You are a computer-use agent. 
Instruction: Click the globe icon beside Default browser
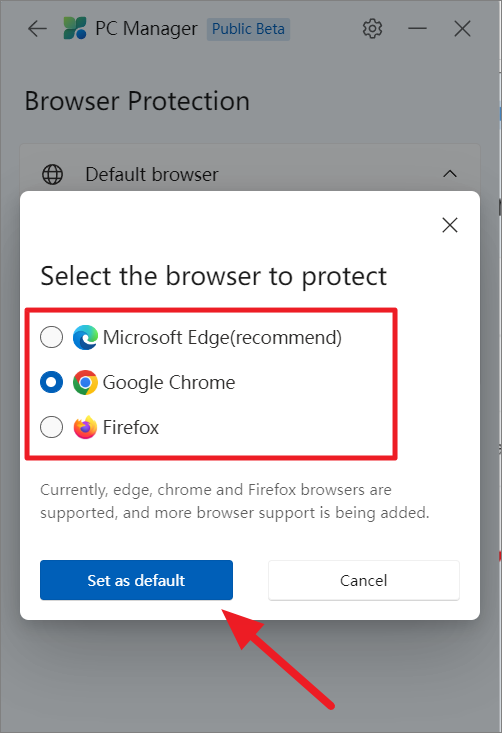tap(52, 174)
